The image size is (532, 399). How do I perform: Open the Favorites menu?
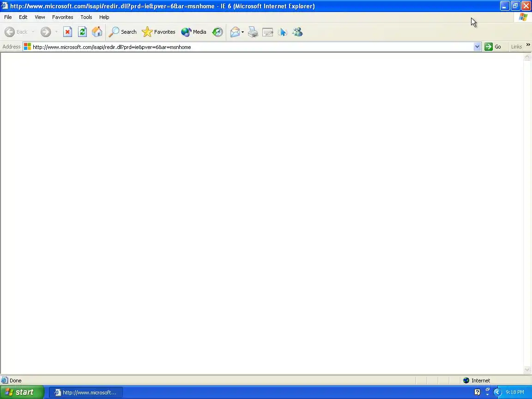62,17
